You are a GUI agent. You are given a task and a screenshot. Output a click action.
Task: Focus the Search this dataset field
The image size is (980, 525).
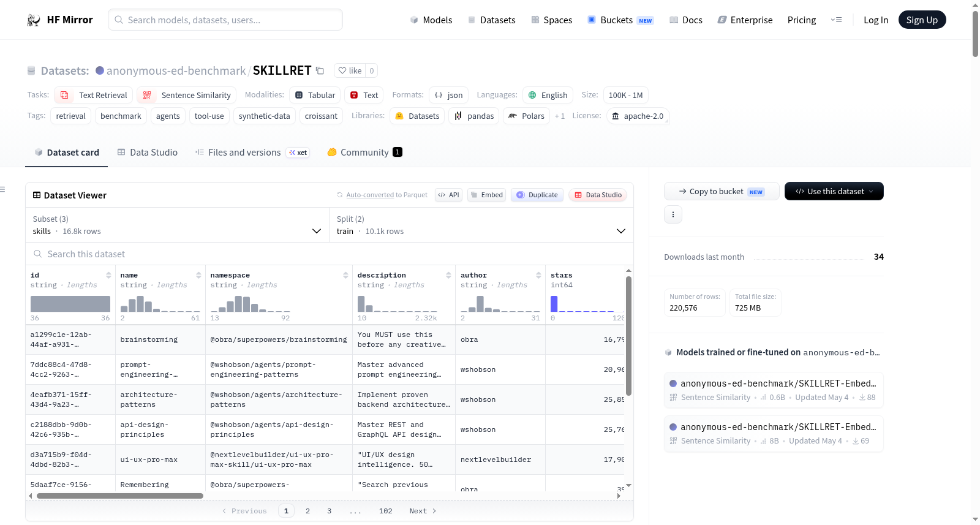330,254
